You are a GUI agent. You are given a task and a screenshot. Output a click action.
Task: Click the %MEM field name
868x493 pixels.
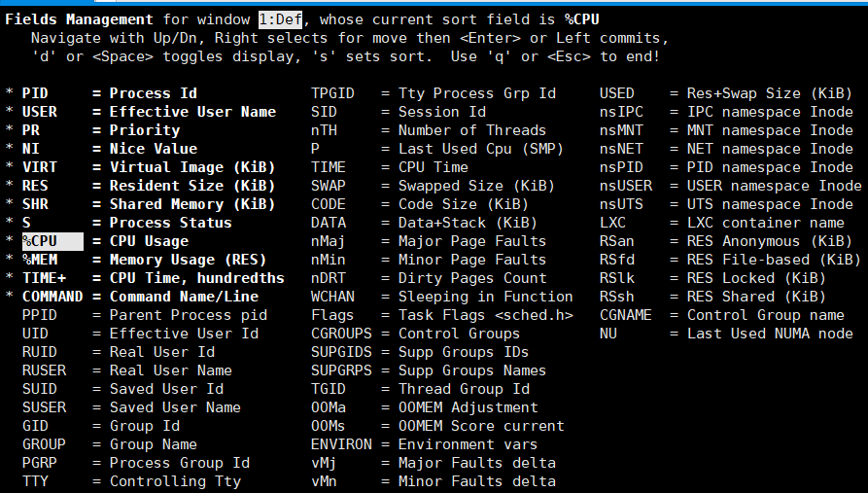pos(39,260)
